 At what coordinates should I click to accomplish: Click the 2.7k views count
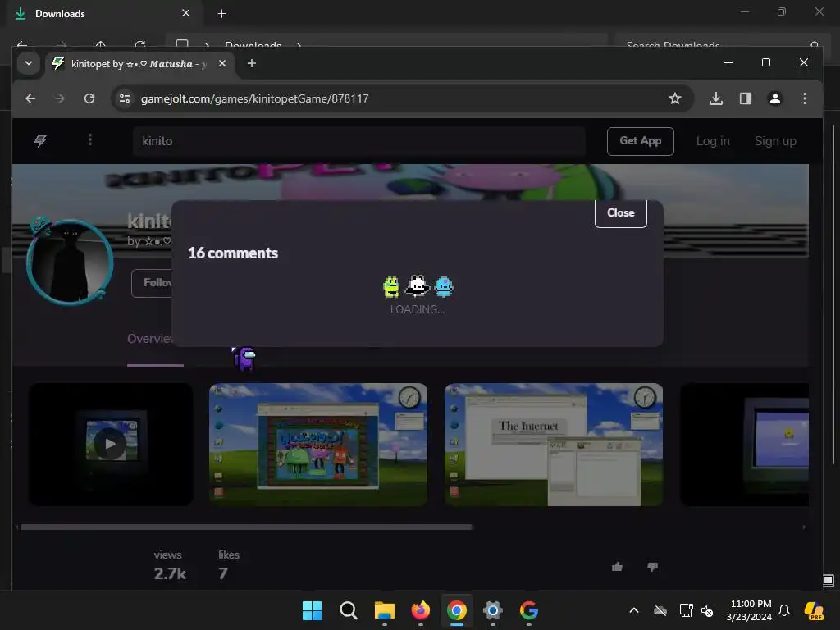click(170, 573)
